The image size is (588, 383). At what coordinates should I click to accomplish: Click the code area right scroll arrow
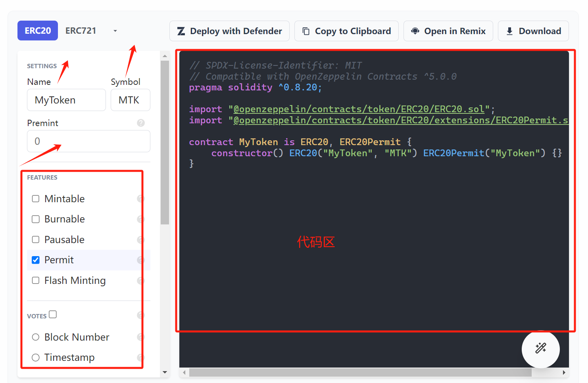[564, 373]
